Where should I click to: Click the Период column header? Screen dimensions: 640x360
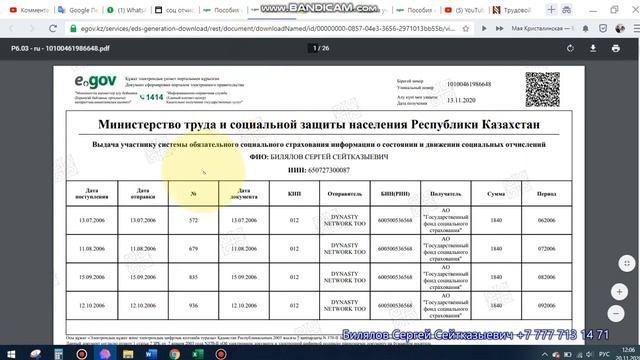(547, 194)
